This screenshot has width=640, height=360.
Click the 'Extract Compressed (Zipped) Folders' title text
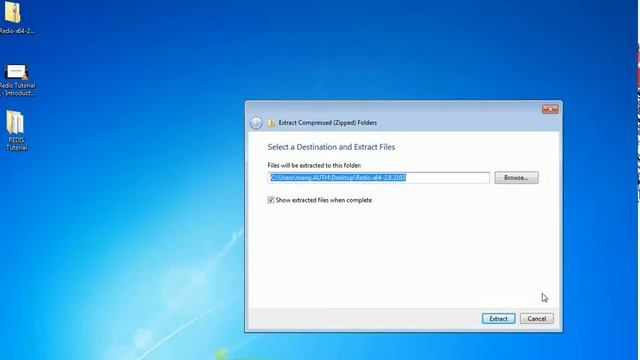point(327,123)
